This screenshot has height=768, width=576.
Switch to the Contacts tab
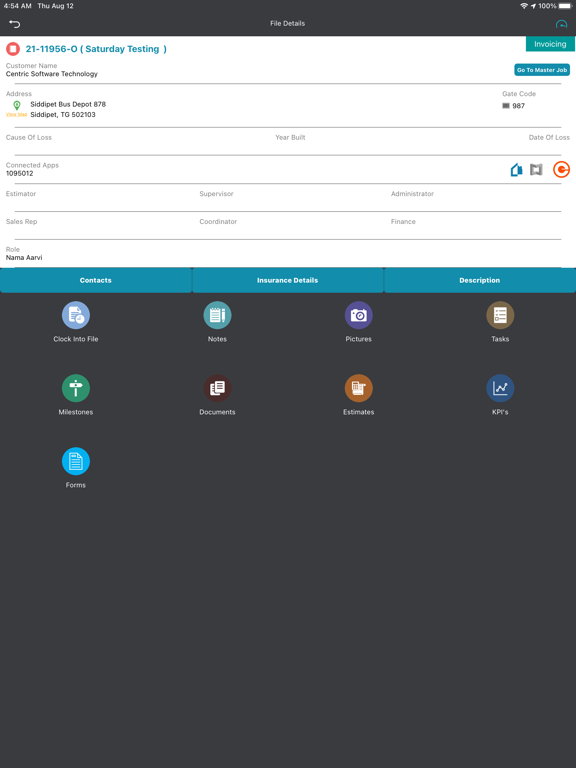click(96, 280)
